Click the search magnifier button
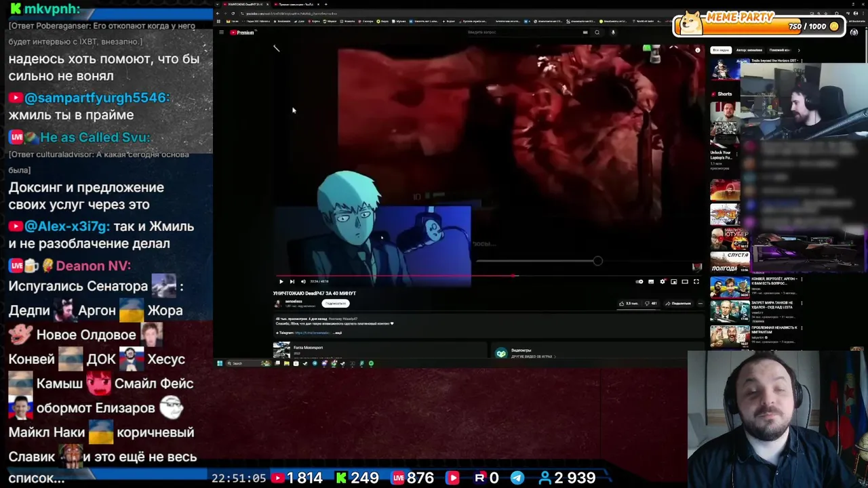The image size is (868, 488). tap(597, 33)
